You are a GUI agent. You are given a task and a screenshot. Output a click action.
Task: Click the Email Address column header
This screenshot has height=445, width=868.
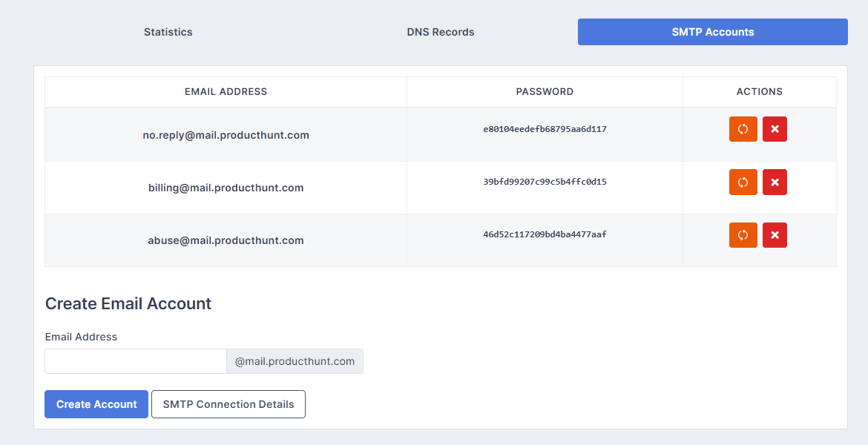226,92
